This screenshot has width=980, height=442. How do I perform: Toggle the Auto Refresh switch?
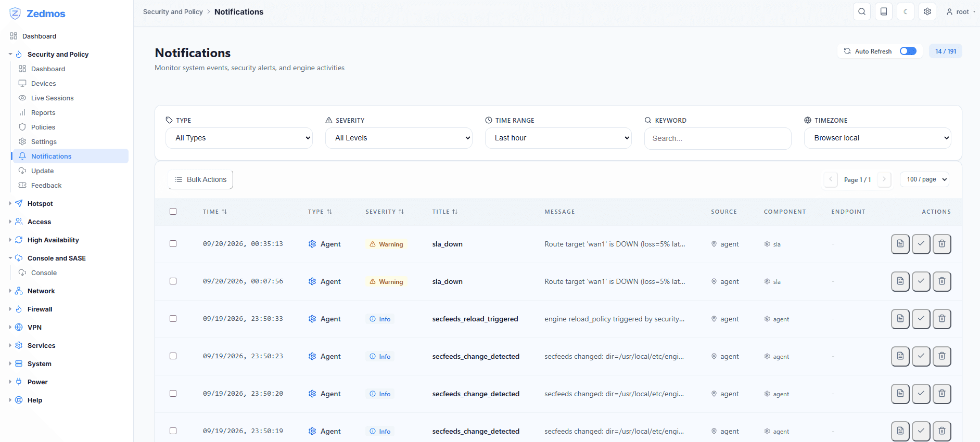[908, 51]
